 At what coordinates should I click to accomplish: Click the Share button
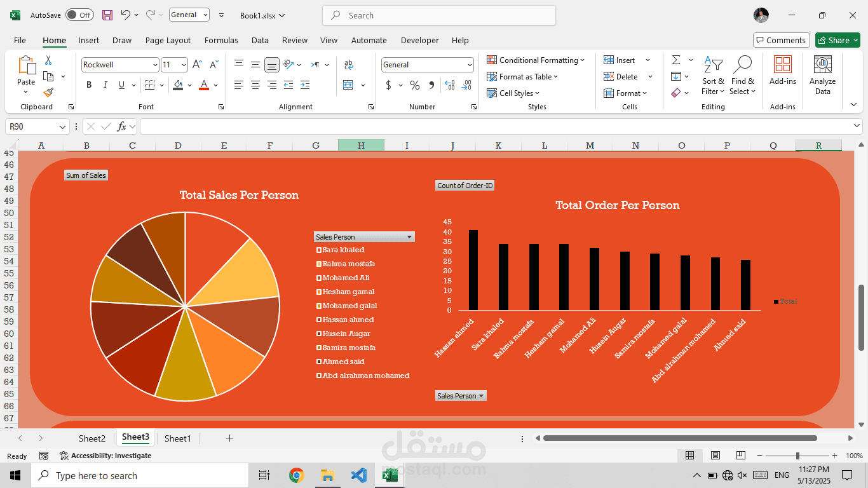coord(837,40)
